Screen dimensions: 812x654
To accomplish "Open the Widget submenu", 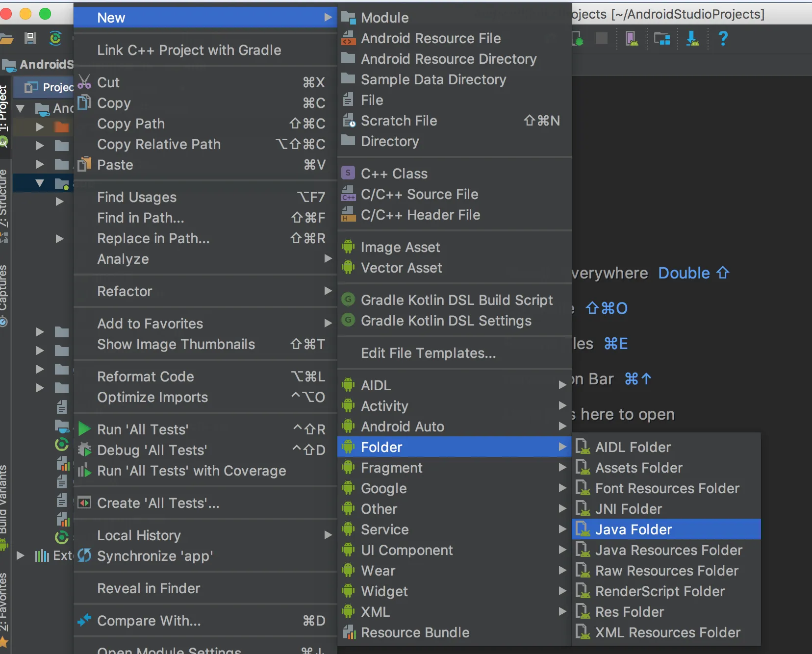I will point(455,591).
